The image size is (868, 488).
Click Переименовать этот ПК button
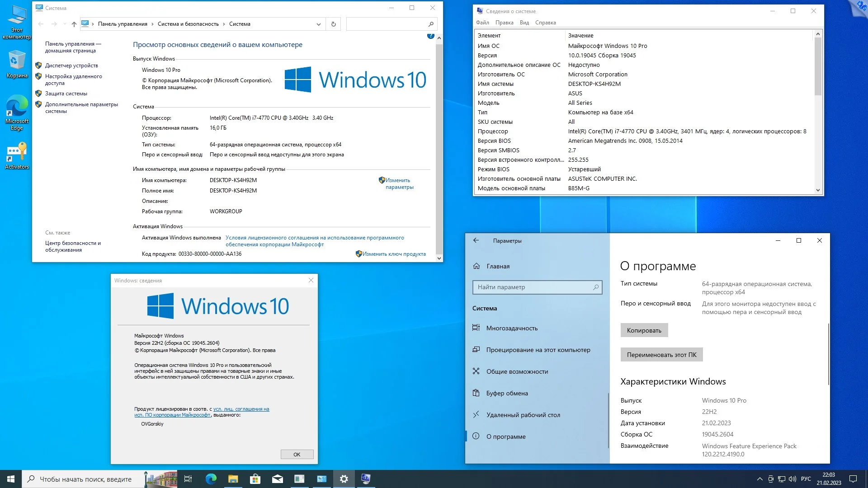(x=661, y=355)
